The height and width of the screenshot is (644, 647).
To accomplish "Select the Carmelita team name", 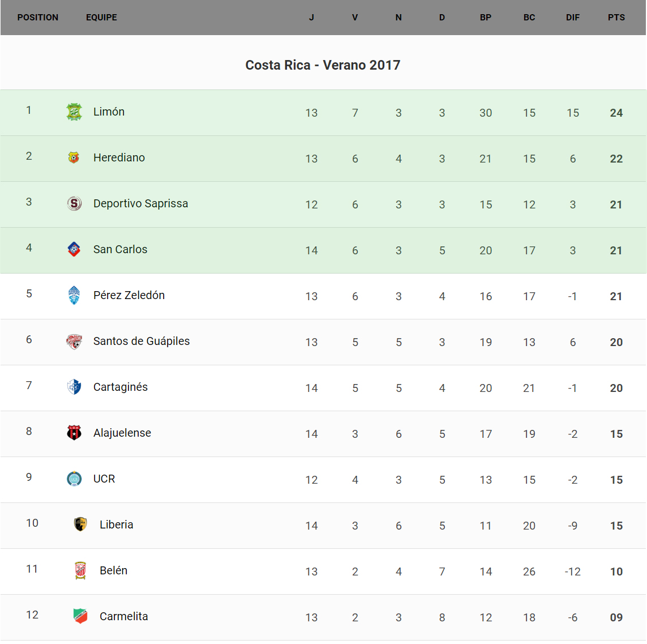I will coord(123,617).
